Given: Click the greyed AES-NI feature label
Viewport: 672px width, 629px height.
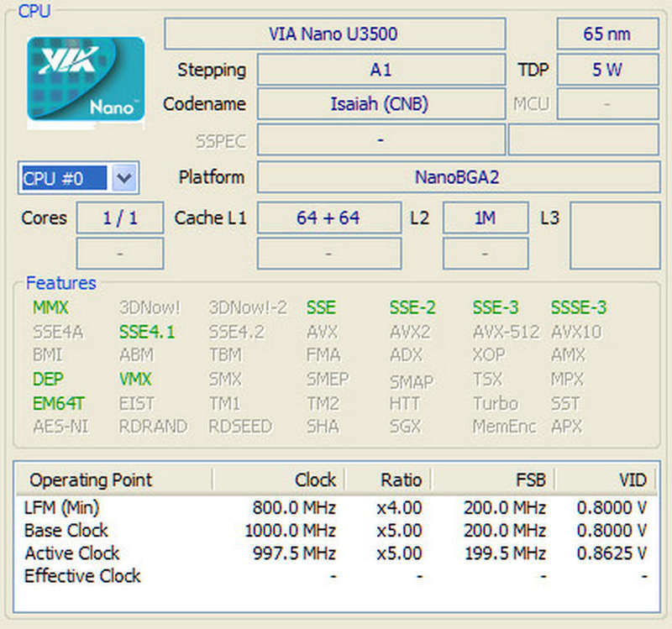Looking at the screenshot, I should [60, 427].
